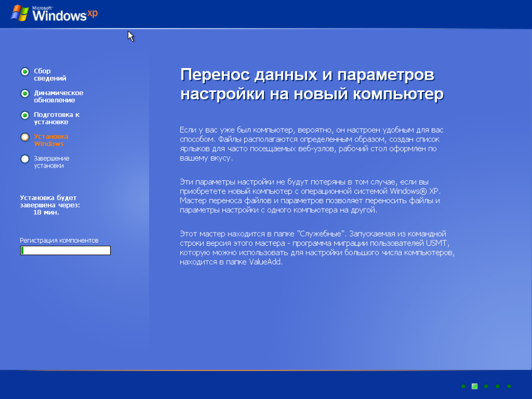Viewport: 532px width, 399px height.
Task: Click the 'Перенос данных и параметров' heading
Action: pyautogui.click(x=312, y=84)
